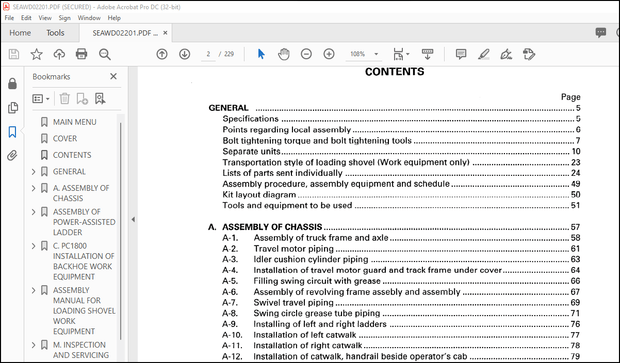The height and width of the screenshot is (363, 620).
Task: Click the bookmarks panel vertical scrollbar
Action: coord(120,231)
